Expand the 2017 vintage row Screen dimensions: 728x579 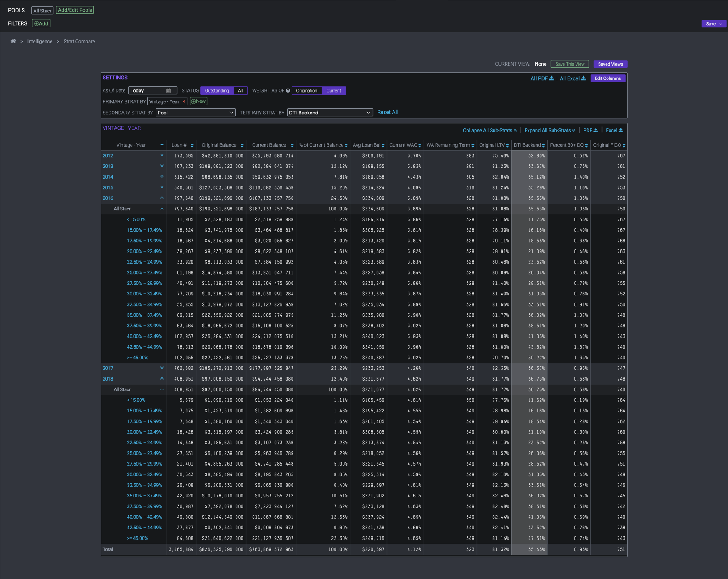click(x=162, y=368)
